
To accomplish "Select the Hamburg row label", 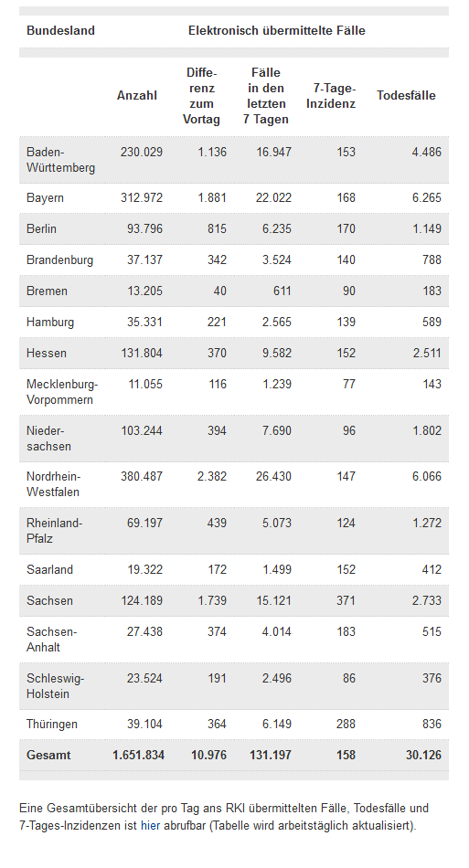I will [50, 322].
